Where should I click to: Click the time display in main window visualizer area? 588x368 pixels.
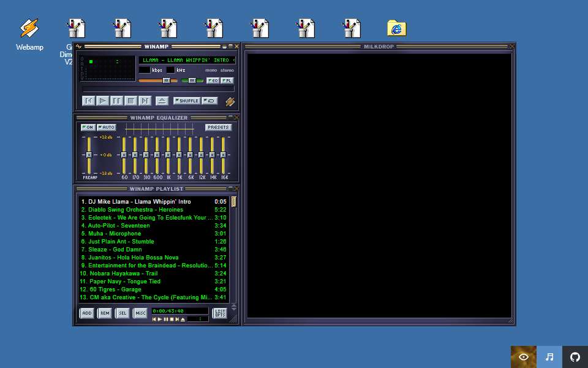pos(108,61)
